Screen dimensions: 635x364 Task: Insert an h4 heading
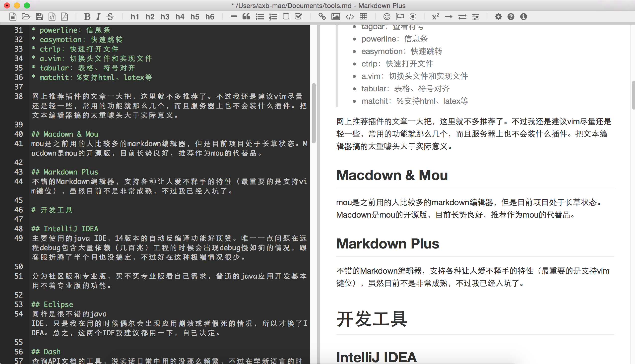point(180,17)
